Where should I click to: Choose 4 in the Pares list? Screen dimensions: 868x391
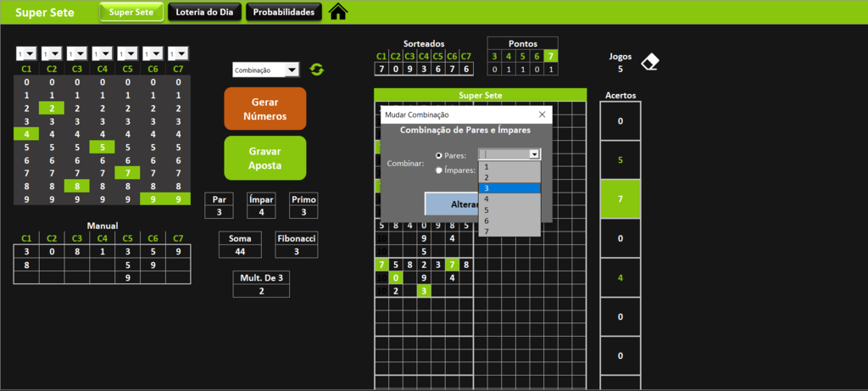point(509,198)
